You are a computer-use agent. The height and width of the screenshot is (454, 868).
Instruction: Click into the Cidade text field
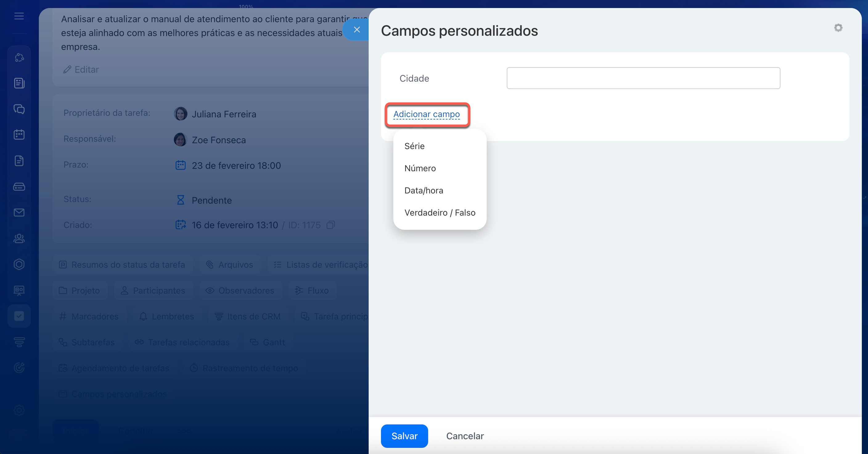pyautogui.click(x=643, y=78)
